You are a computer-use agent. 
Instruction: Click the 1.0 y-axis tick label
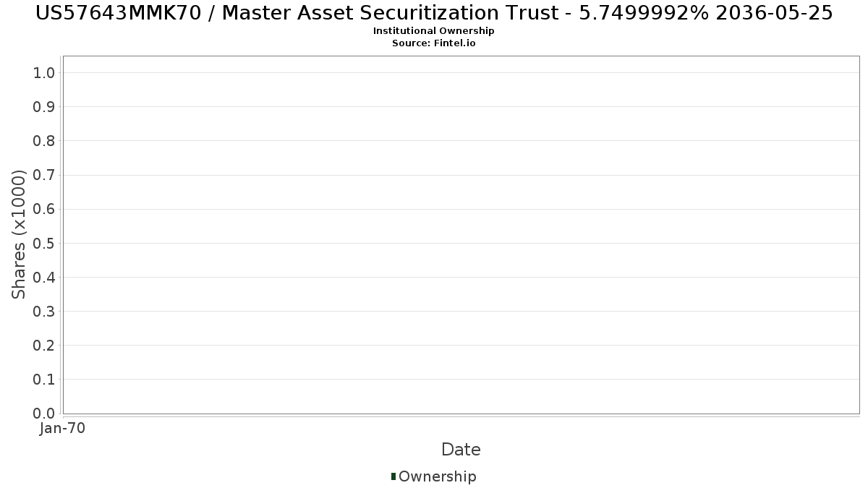coord(44,72)
